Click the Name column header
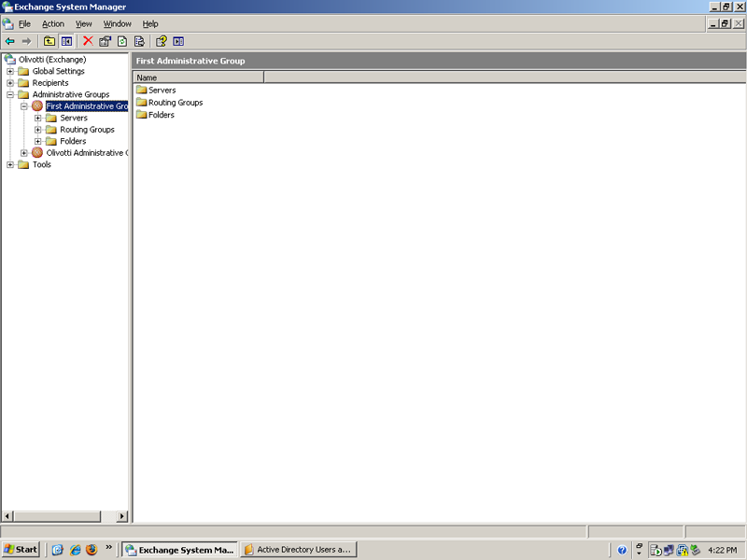 pyautogui.click(x=198, y=77)
